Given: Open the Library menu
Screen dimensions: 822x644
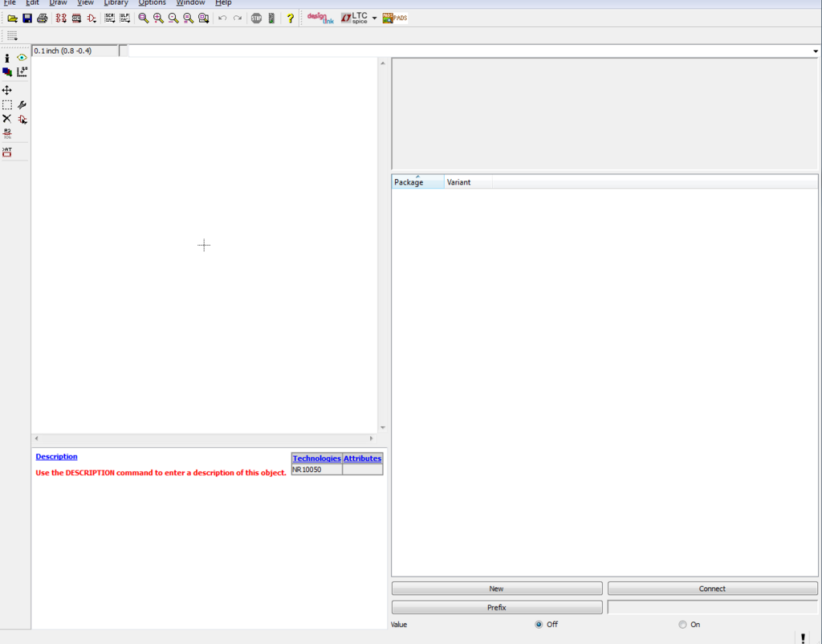Looking at the screenshot, I should point(116,2).
